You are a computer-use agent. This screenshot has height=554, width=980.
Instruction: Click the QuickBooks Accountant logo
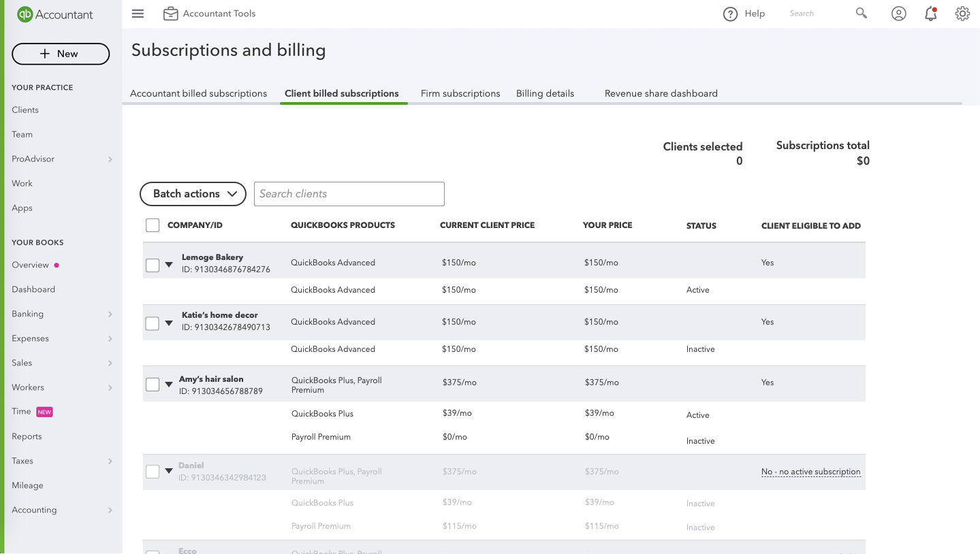(x=55, y=14)
